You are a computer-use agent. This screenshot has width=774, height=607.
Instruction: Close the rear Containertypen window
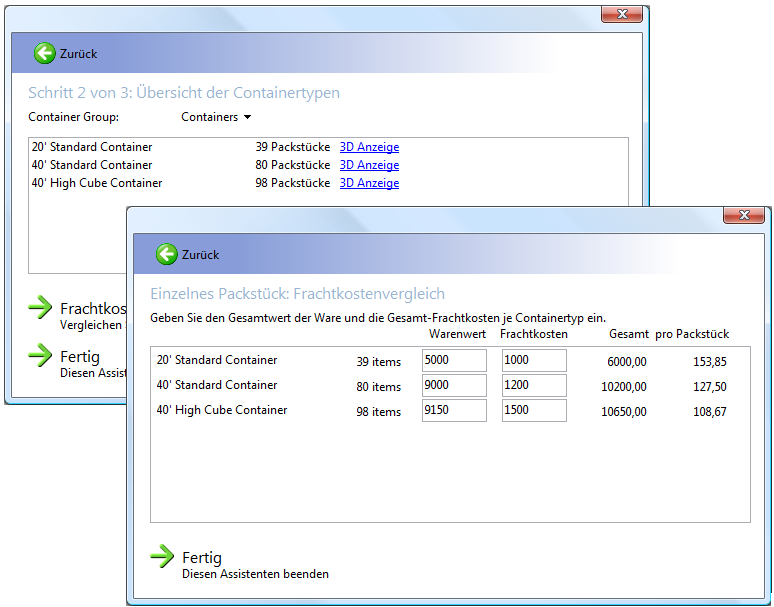tap(621, 14)
